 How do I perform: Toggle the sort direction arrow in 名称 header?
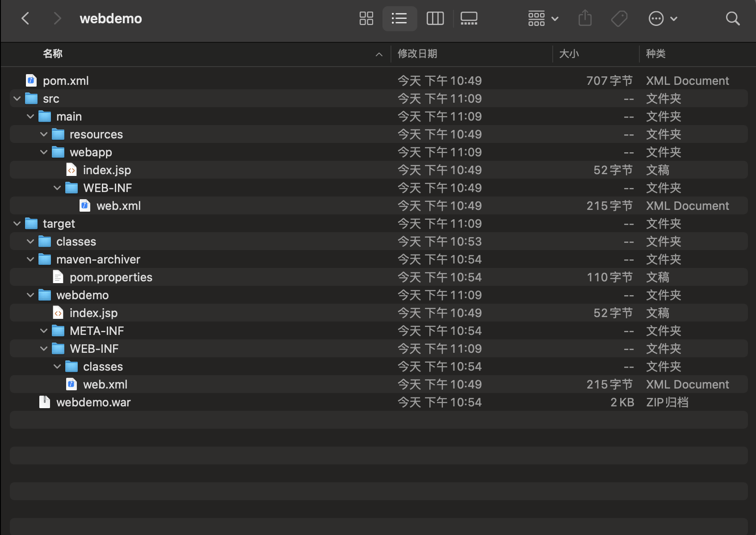pos(379,54)
